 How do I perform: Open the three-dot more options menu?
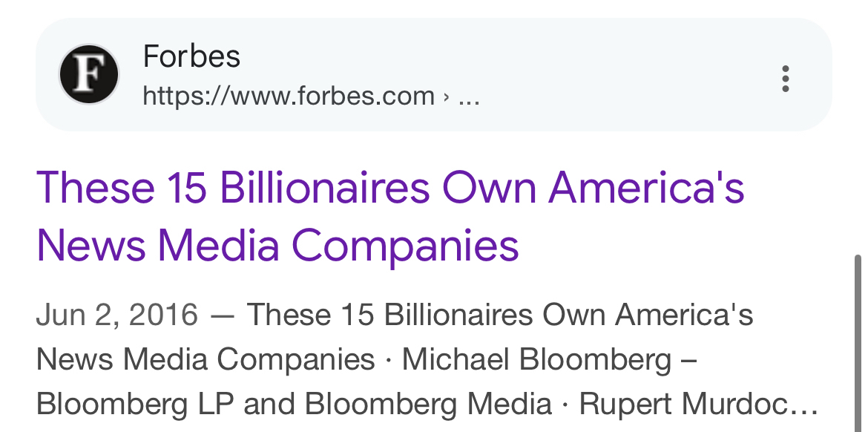point(785,79)
